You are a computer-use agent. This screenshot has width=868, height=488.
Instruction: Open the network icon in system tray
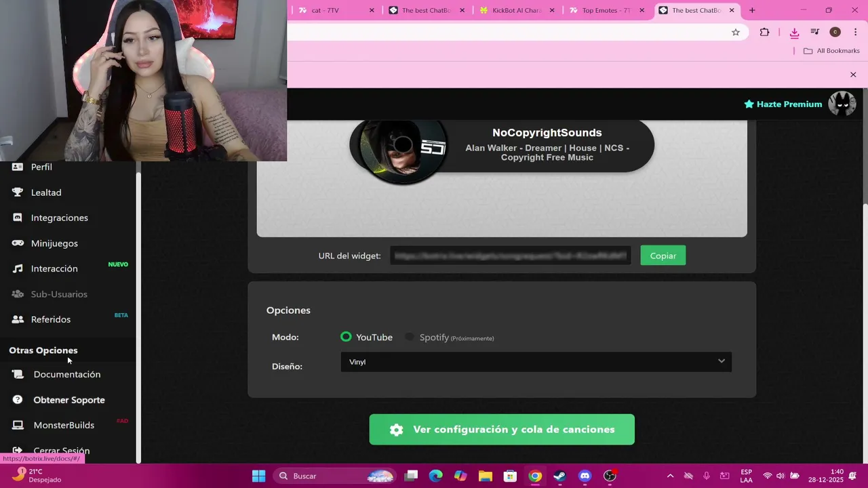(767, 476)
